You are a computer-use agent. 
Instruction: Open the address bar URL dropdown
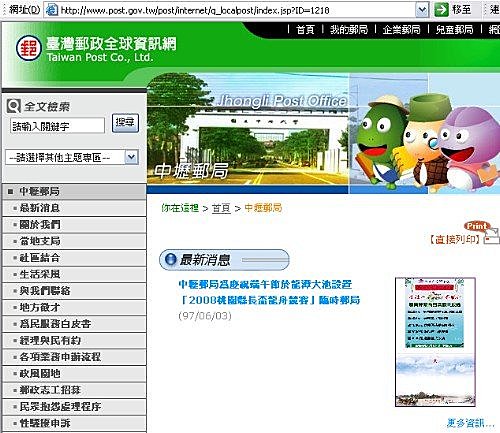click(x=422, y=10)
